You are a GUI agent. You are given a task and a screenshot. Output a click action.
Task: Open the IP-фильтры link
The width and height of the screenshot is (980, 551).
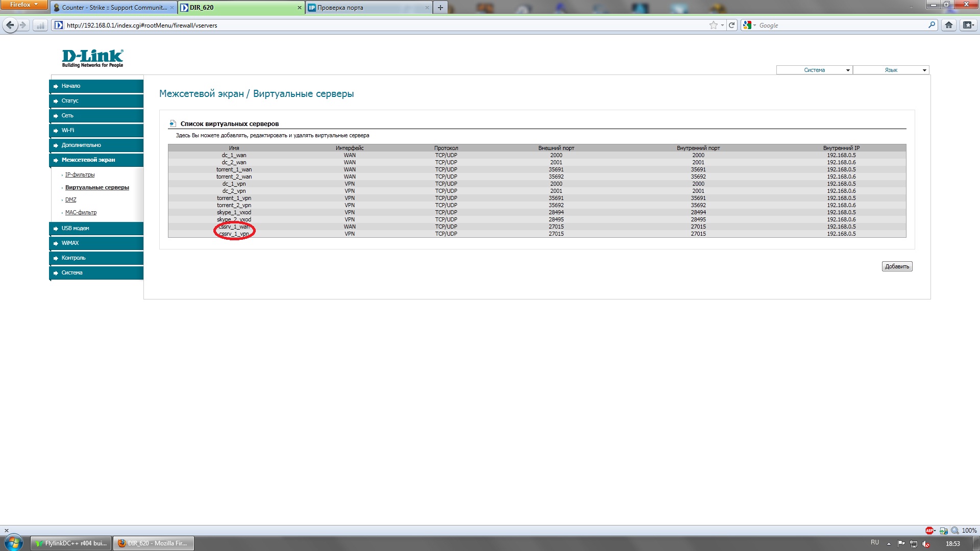(80, 174)
